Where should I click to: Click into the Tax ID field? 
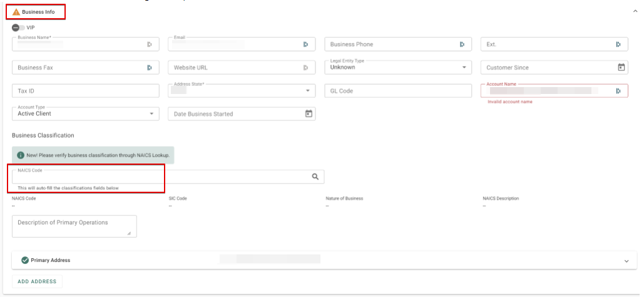point(85,91)
